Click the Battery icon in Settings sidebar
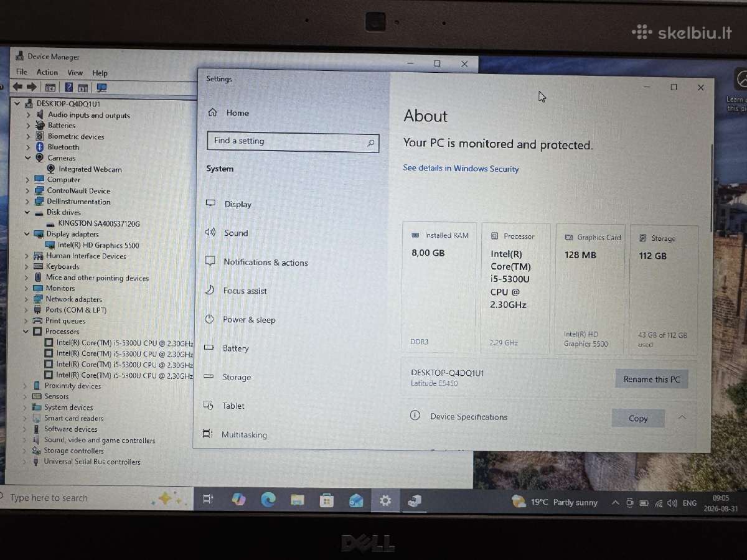Screen dimensions: 747x560 point(209,348)
